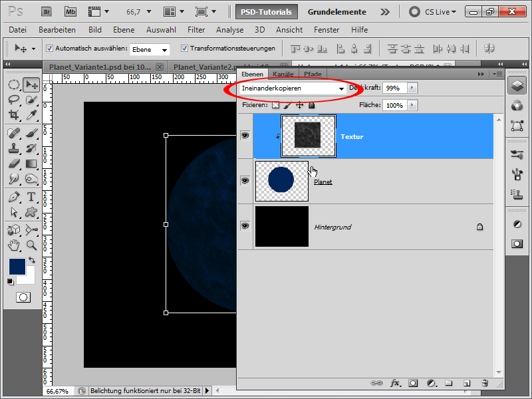
Task: Delete layer with trash icon
Action: [x=485, y=384]
